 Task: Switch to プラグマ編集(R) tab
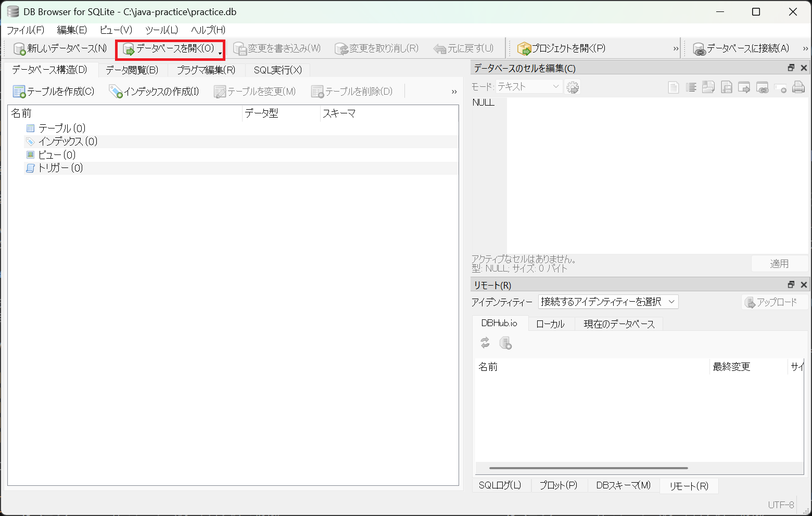point(206,70)
